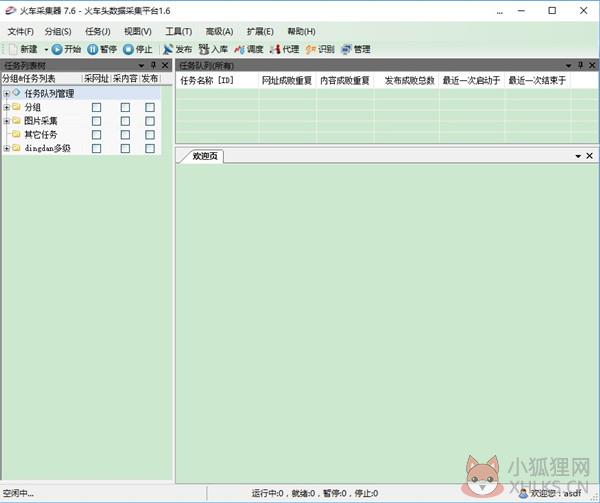
Task: Open the 调度 scheduler toolbar icon
Action: [x=240, y=49]
